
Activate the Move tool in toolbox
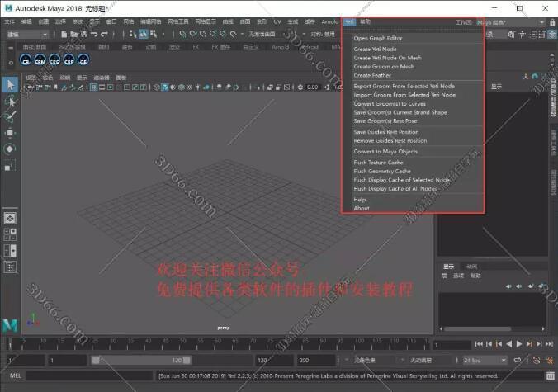pyautogui.click(x=10, y=133)
